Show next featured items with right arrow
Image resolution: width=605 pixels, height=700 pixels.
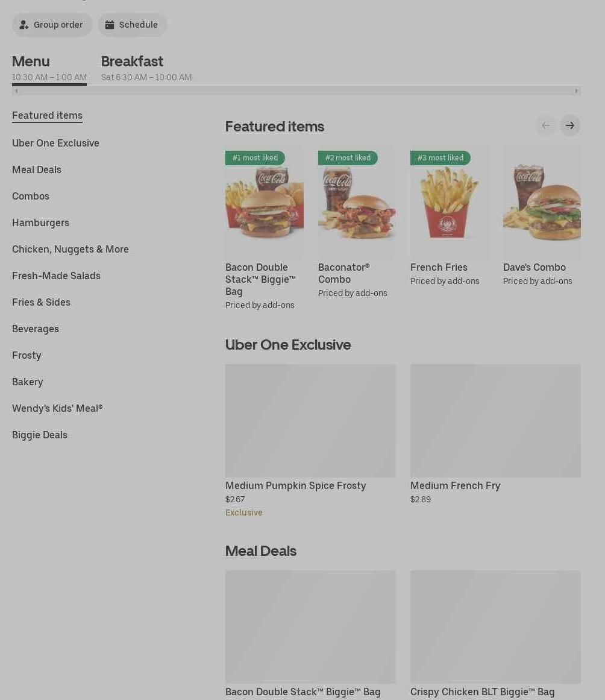pos(570,125)
